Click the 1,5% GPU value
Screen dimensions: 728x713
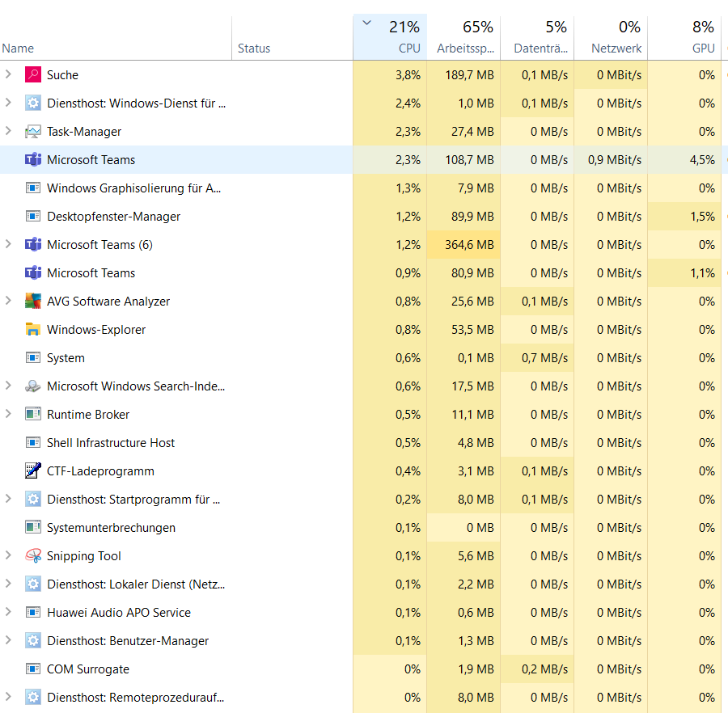tap(702, 217)
